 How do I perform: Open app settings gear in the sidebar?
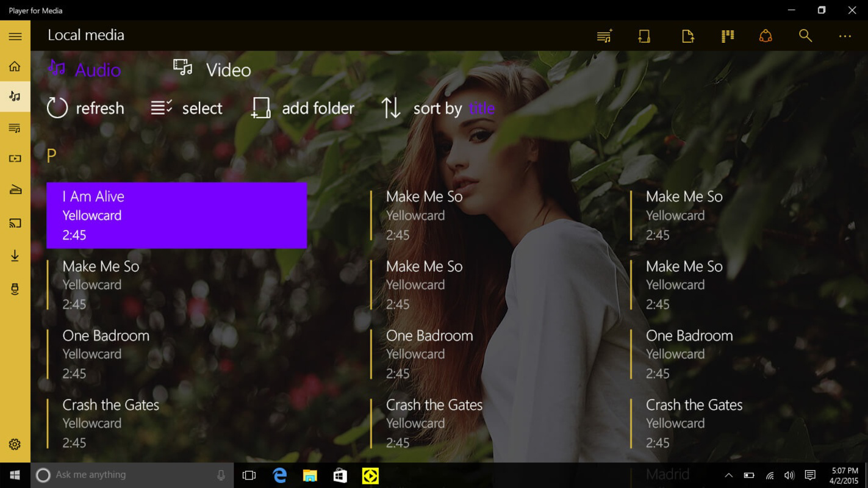pyautogui.click(x=15, y=444)
